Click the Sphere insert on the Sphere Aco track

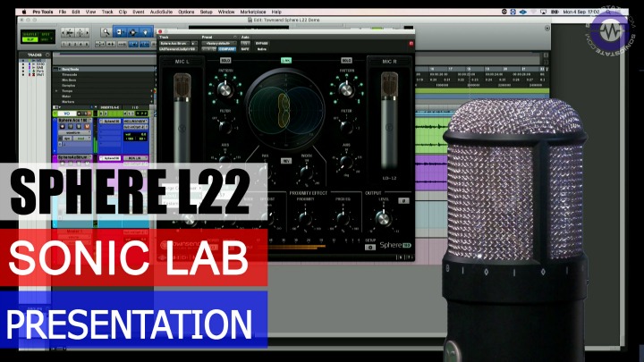click(110, 122)
